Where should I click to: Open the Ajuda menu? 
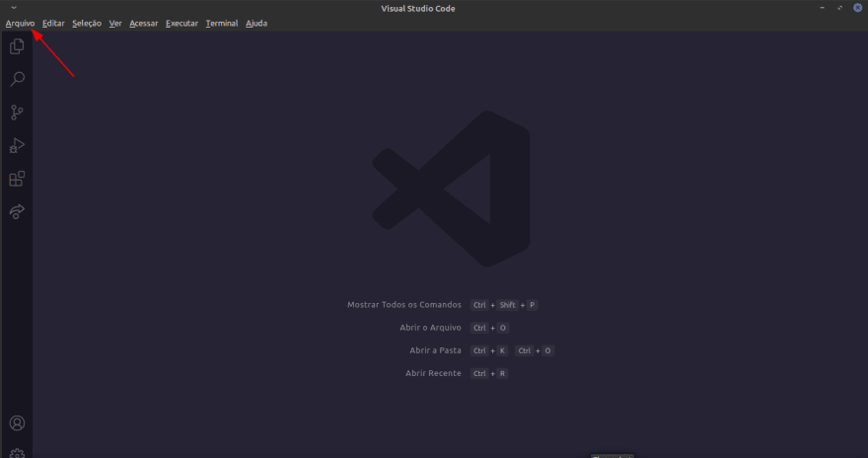256,24
